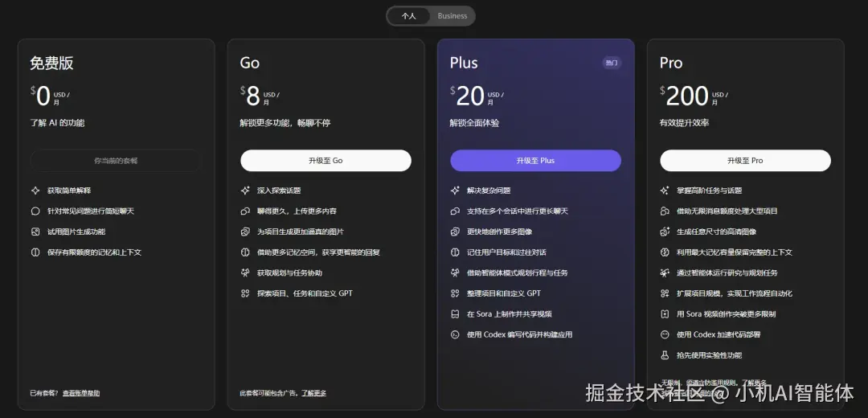Click the 升级至 Plus button
868x418 pixels.
(x=535, y=161)
